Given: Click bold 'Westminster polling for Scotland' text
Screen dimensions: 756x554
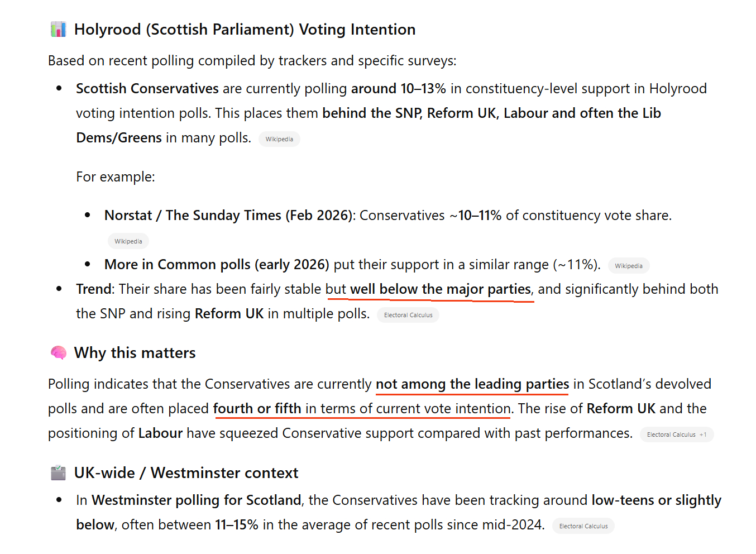Looking at the screenshot, I should point(197,500).
